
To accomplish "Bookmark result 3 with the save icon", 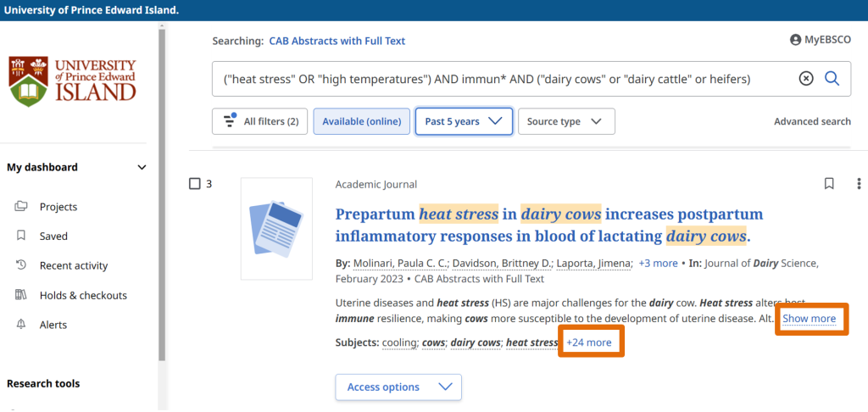I will tap(829, 184).
